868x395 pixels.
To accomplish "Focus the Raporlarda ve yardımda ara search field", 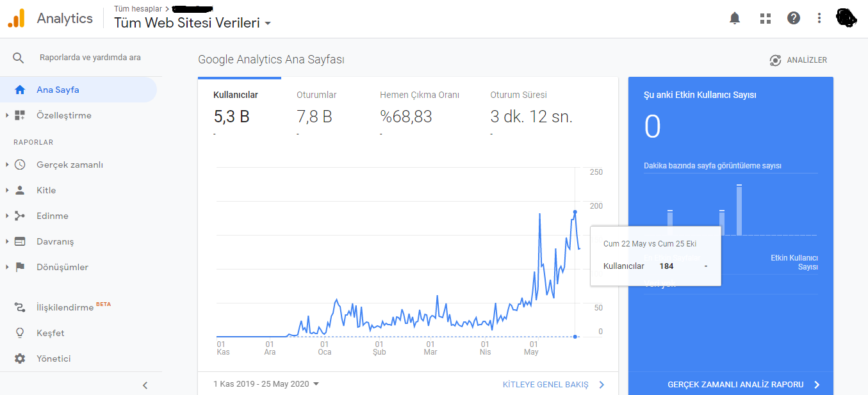I will [x=90, y=58].
